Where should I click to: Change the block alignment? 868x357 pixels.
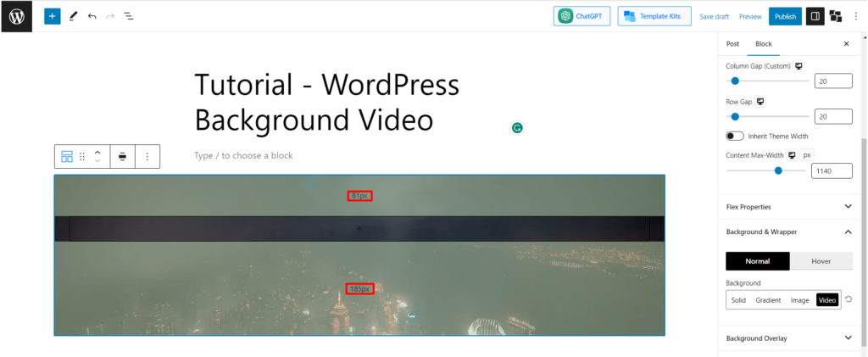click(x=122, y=157)
